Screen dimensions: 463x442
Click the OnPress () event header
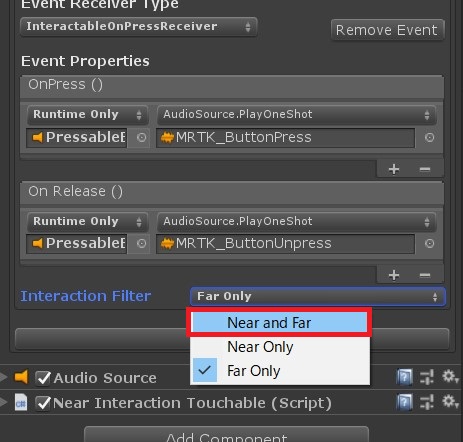(x=232, y=86)
